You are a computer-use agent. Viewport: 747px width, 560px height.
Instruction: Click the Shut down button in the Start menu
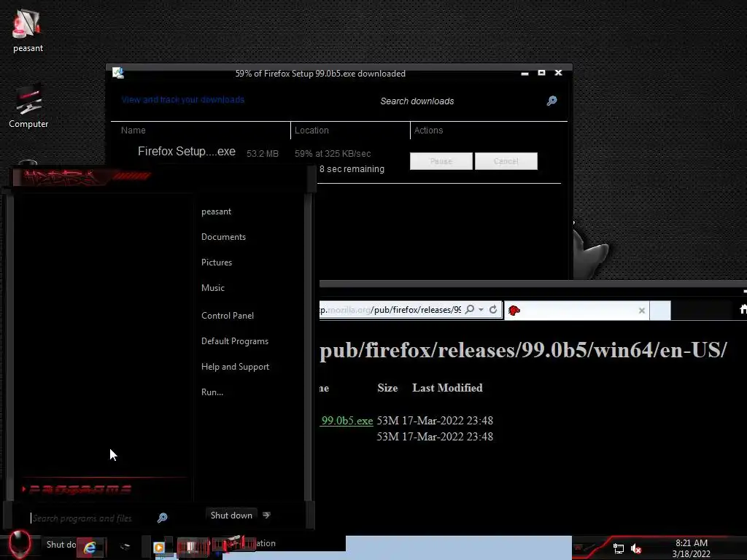(x=231, y=516)
